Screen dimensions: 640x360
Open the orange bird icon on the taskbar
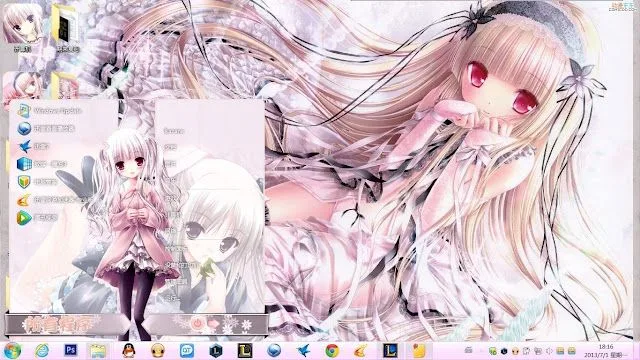tap(360, 351)
